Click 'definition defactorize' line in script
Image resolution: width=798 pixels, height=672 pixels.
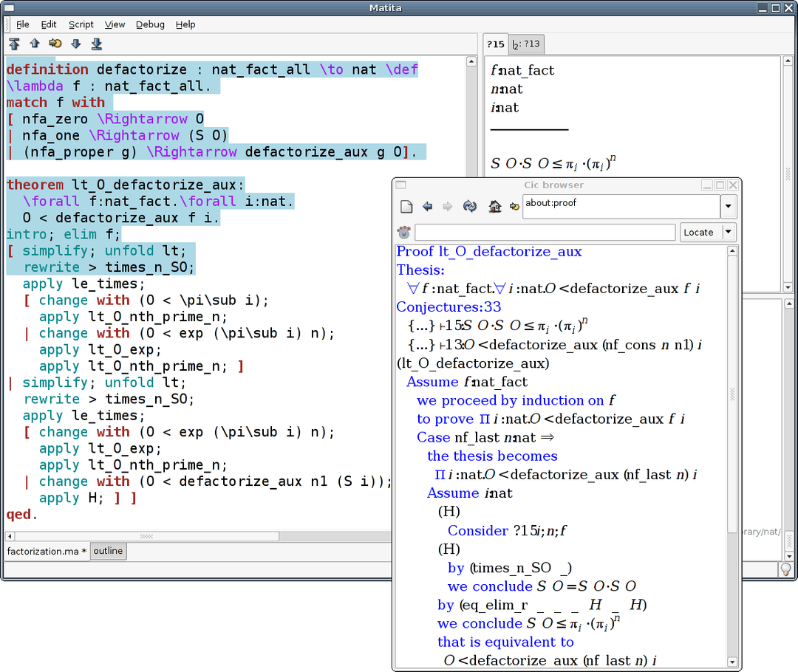(212, 69)
